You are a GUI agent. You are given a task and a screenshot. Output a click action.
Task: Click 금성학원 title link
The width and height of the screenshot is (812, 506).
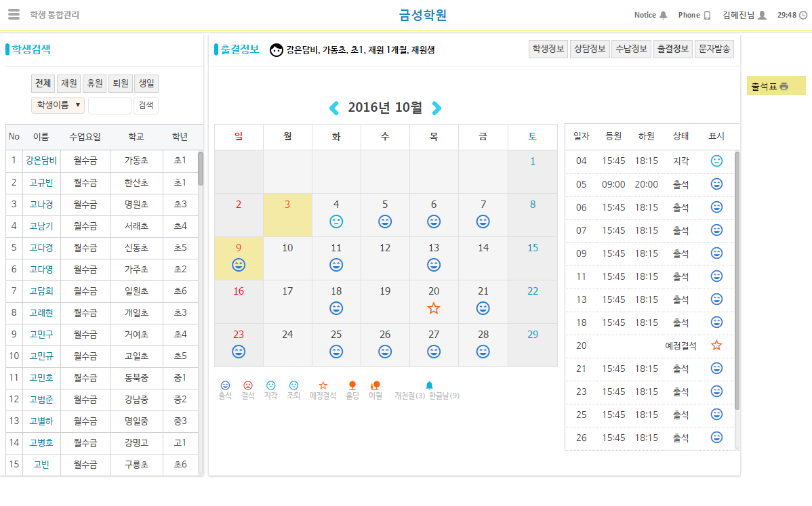coord(422,15)
